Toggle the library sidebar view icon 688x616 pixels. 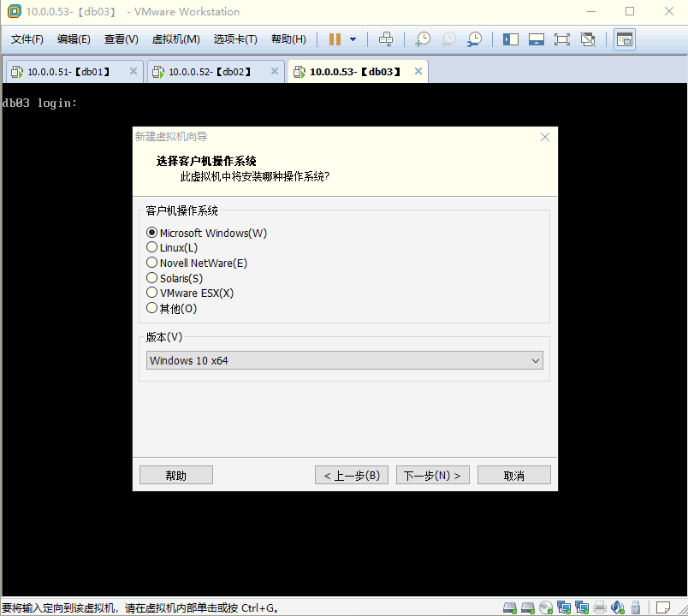(511, 39)
